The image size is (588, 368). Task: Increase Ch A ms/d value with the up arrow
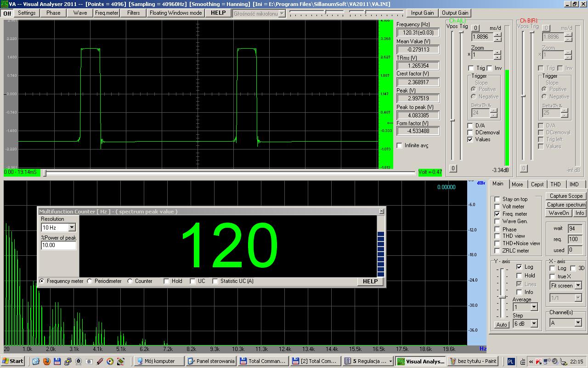[498, 34]
